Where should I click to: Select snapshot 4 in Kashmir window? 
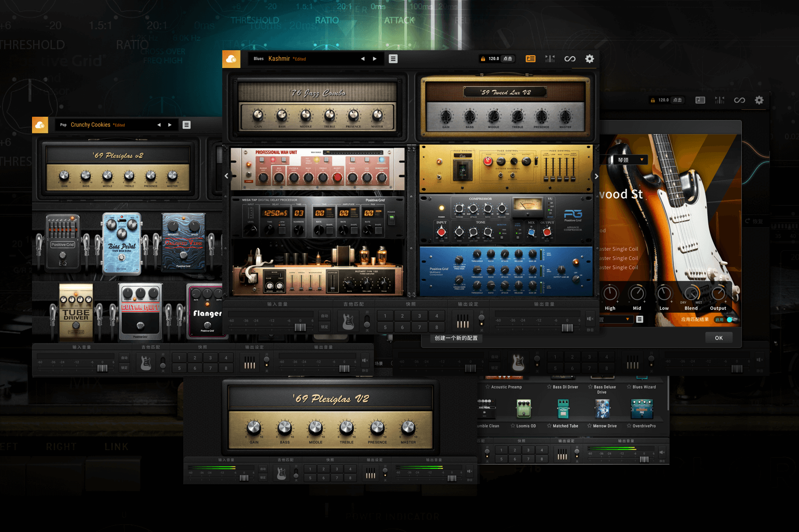coord(436,316)
